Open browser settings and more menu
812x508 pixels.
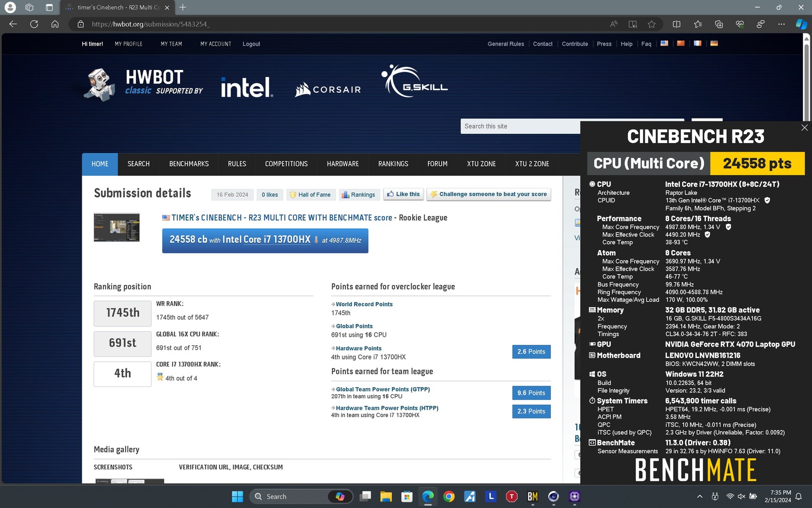pos(781,24)
